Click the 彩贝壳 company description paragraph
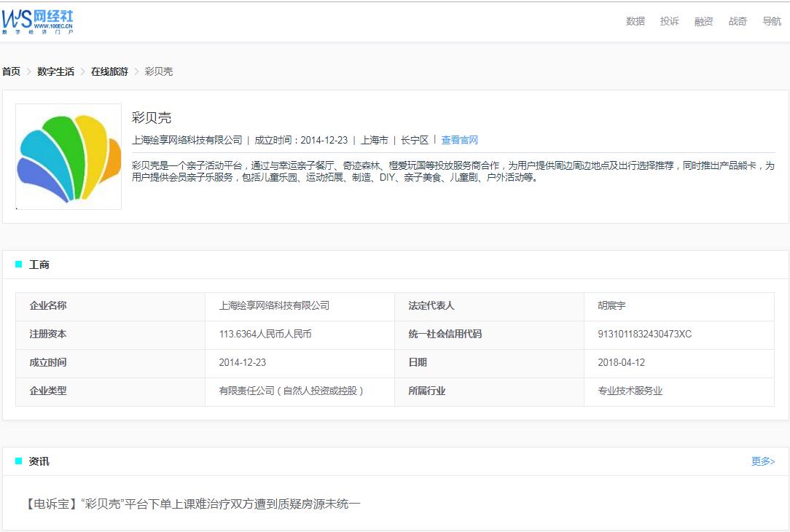 453,171
